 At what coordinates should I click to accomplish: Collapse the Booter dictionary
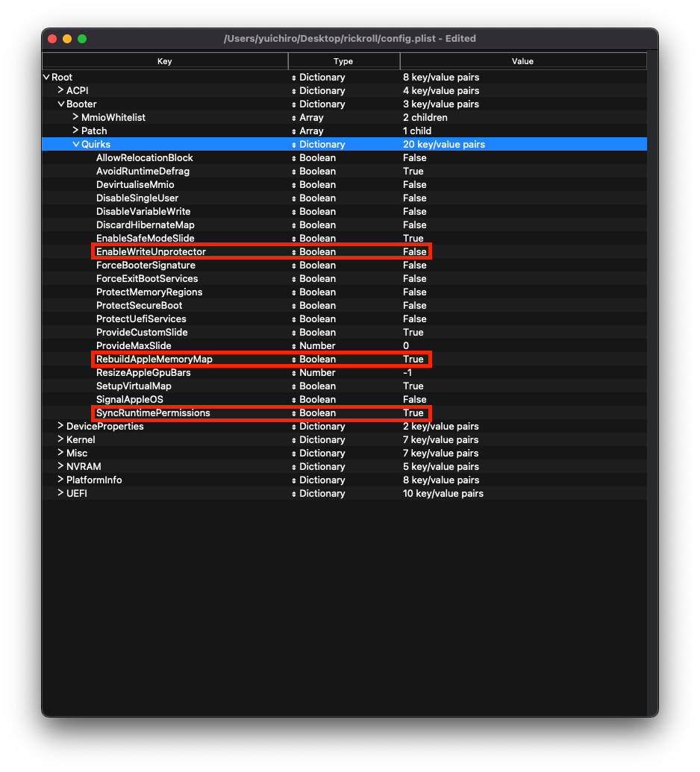(x=60, y=104)
